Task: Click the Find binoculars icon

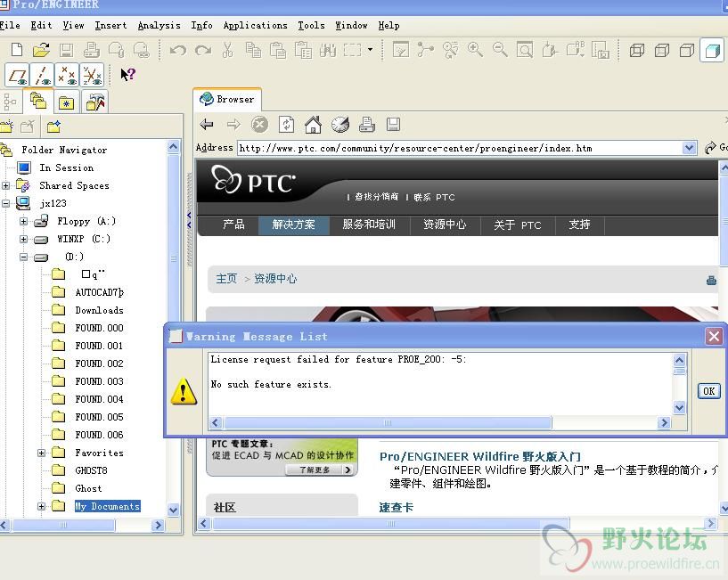Action: pyautogui.click(x=327, y=50)
